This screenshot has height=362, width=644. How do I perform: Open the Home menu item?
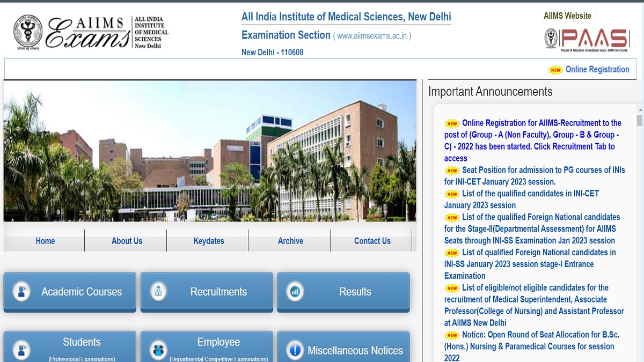pos(45,241)
